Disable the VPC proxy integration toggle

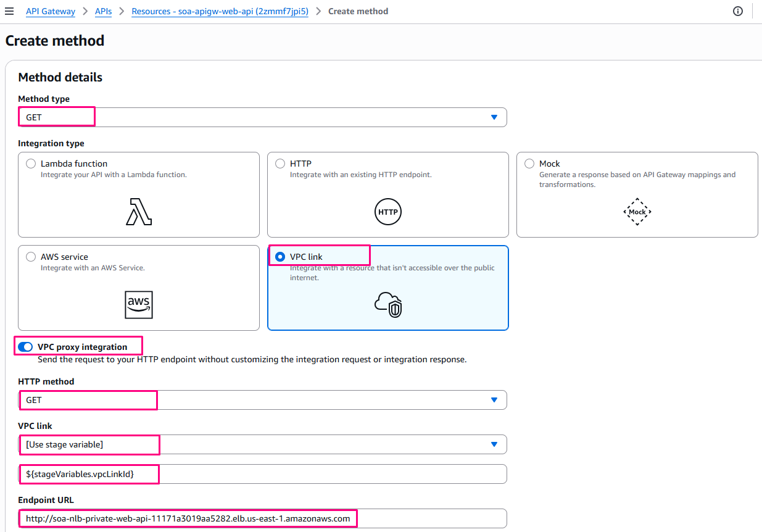[25, 347]
